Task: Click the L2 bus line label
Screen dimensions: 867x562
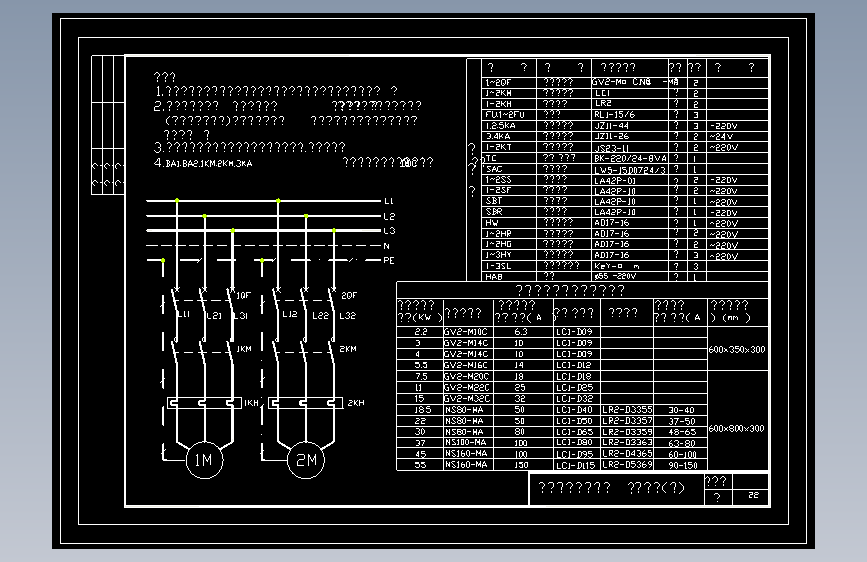Action: coord(389,216)
